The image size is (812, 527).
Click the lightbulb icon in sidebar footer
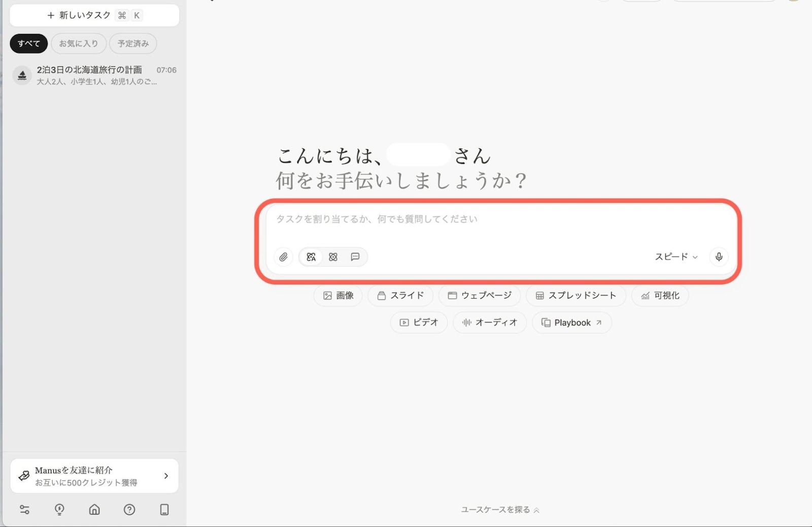[59, 510]
